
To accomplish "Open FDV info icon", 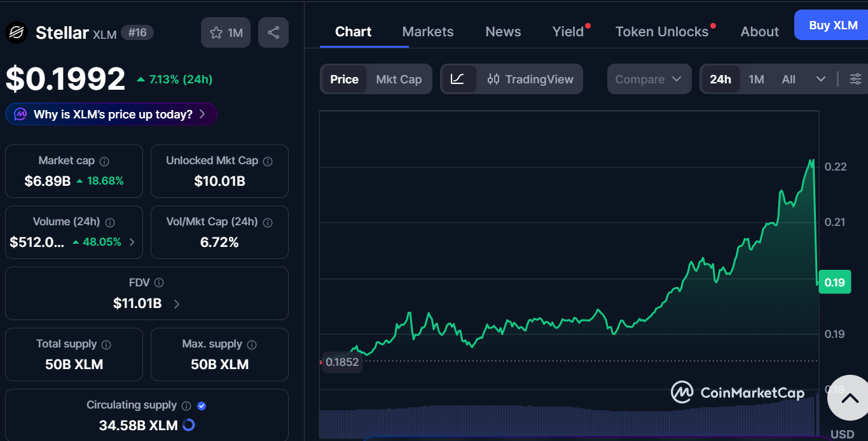I will (x=159, y=283).
